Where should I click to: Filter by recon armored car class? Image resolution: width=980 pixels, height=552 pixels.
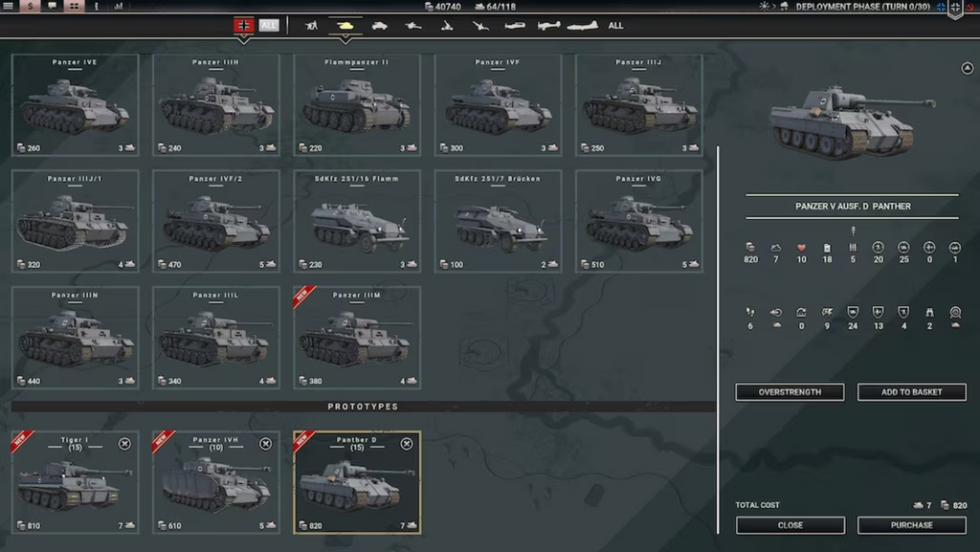[379, 26]
